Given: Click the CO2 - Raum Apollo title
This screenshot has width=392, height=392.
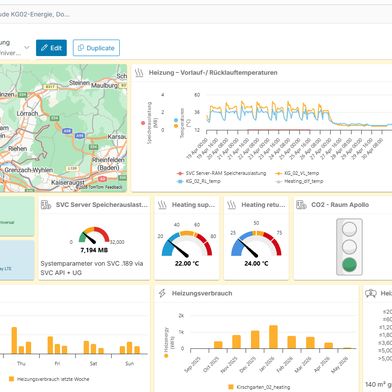Looking at the screenshot, I should [x=340, y=205].
